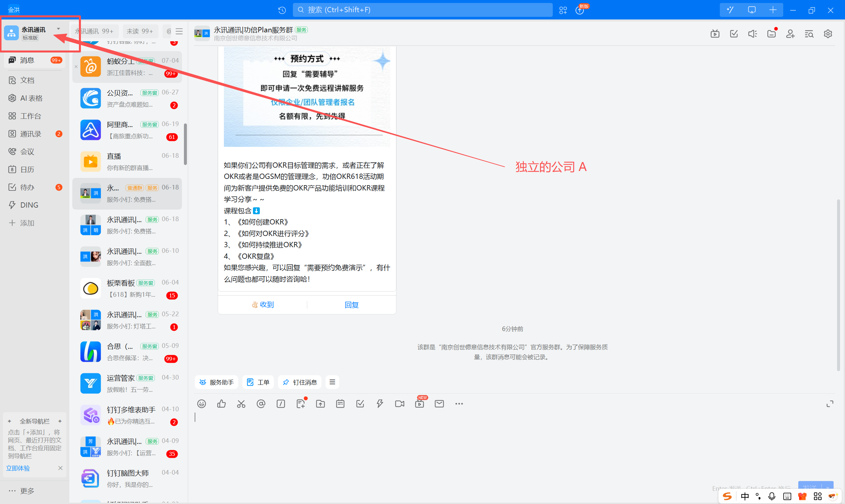Viewport: 845px width, 504px height.
Task: Click the add member icon in header
Action: click(x=790, y=34)
